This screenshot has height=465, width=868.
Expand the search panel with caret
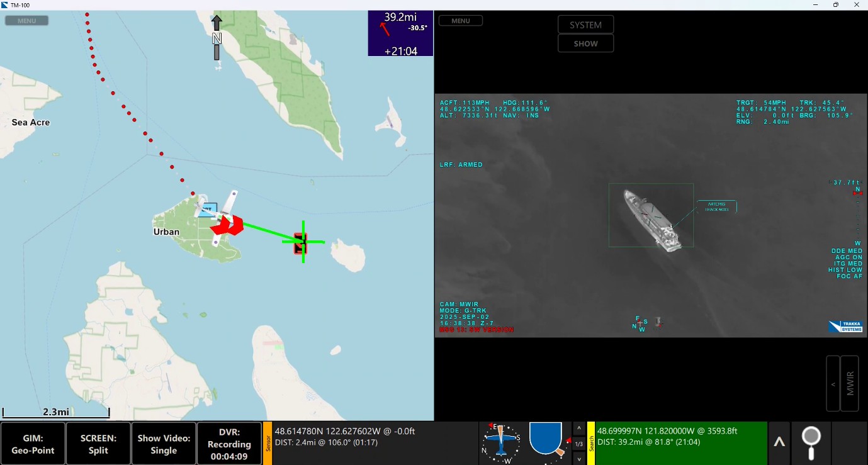click(x=779, y=442)
